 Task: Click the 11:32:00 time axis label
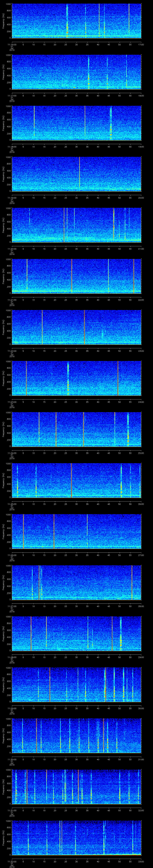[12, 861]
